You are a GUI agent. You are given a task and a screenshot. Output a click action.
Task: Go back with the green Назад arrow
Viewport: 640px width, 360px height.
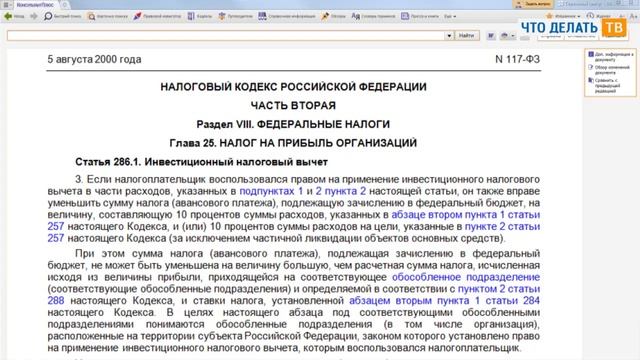coord(13,16)
